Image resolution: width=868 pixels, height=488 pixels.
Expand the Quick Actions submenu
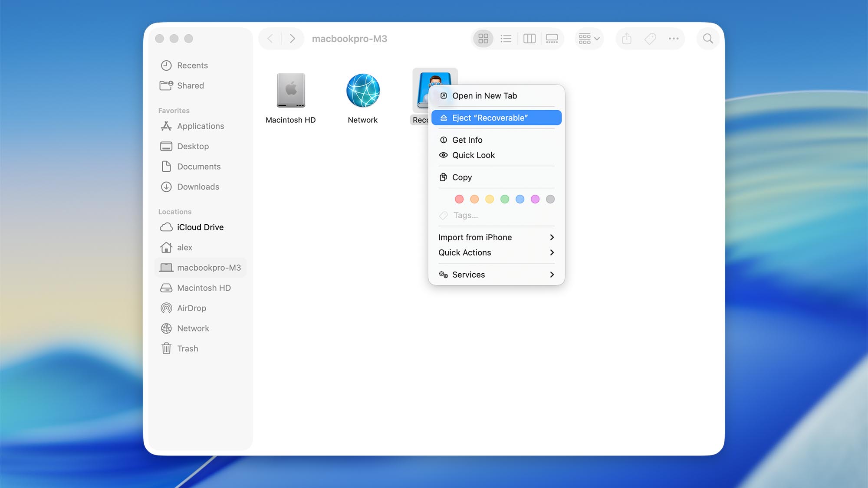tap(496, 252)
